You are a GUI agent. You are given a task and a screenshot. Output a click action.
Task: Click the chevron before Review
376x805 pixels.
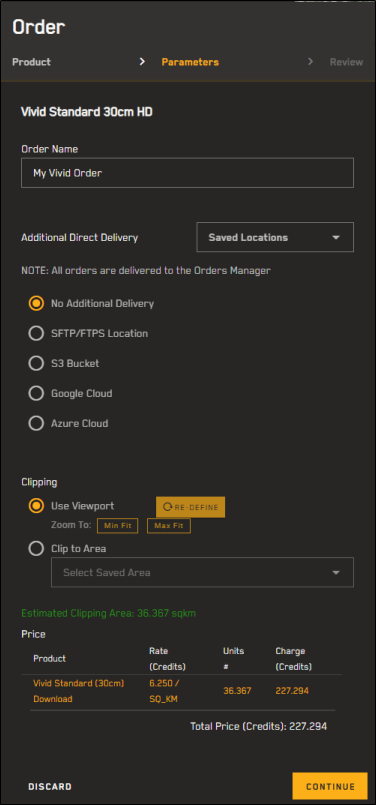click(x=310, y=62)
